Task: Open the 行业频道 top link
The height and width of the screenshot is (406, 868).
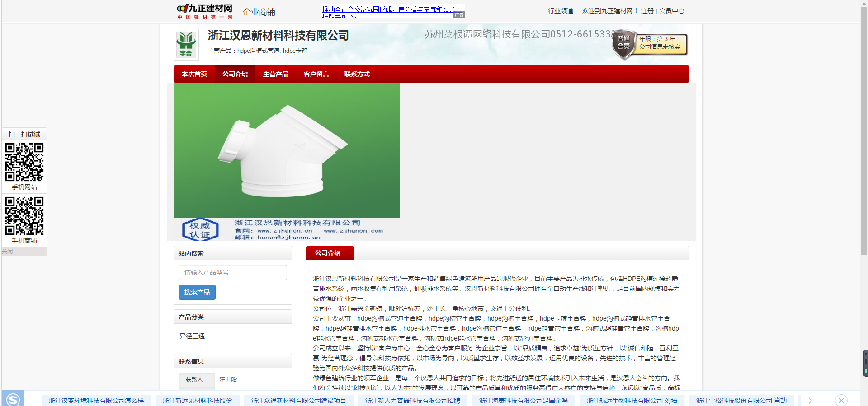Action: click(x=561, y=11)
